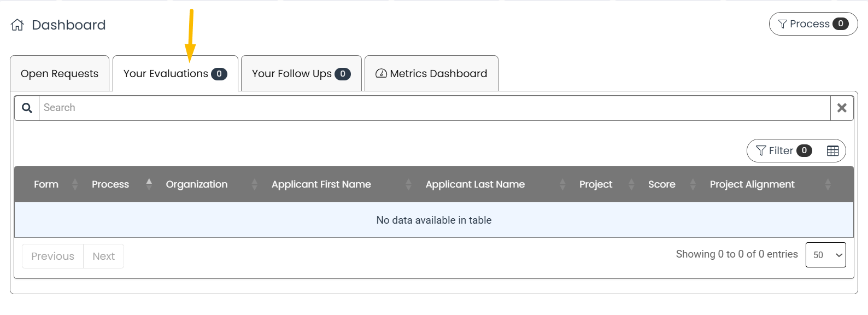
Task: Clear search with the X icon
Action: (842, 108)
